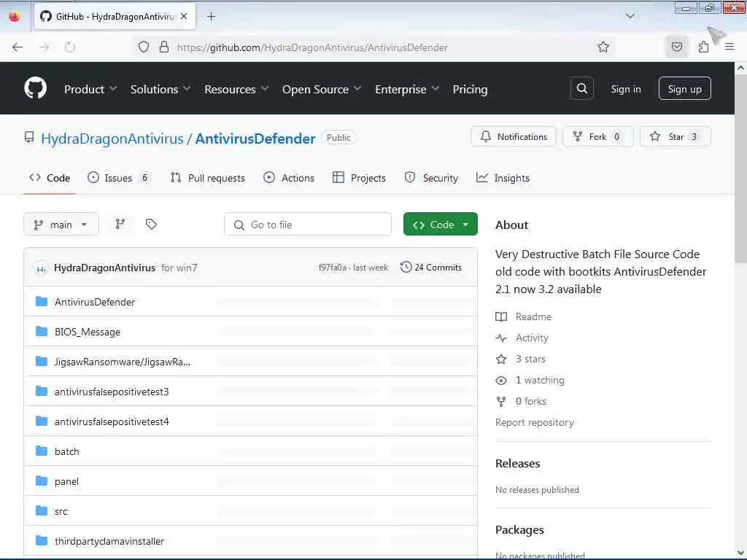Click the padlock site info icon
Image resolution: width=747 pixels, height=560 pixels.
164,47
